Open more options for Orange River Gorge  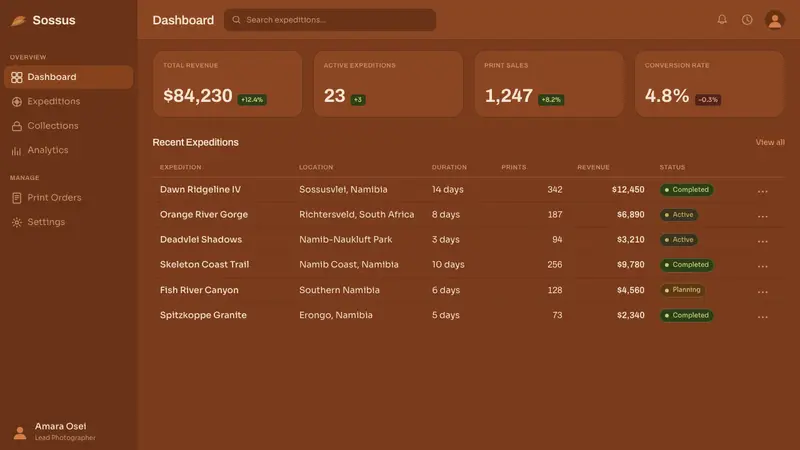coord(762,216)
